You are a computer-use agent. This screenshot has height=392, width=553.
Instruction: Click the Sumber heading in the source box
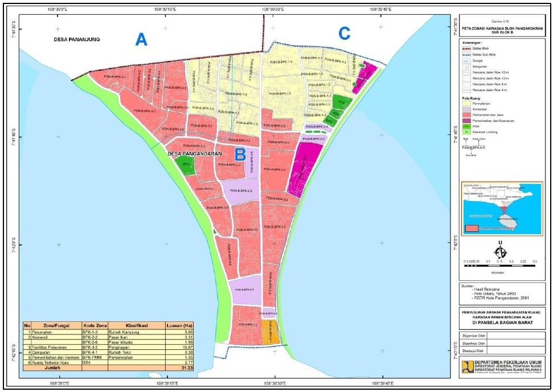tap(468, 286)
